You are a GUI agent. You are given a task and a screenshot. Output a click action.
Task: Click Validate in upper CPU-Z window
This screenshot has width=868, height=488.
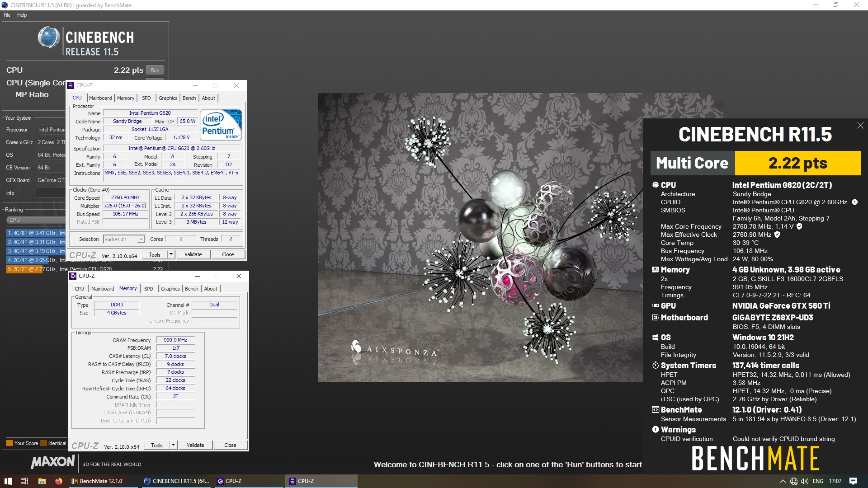point(193,255)
